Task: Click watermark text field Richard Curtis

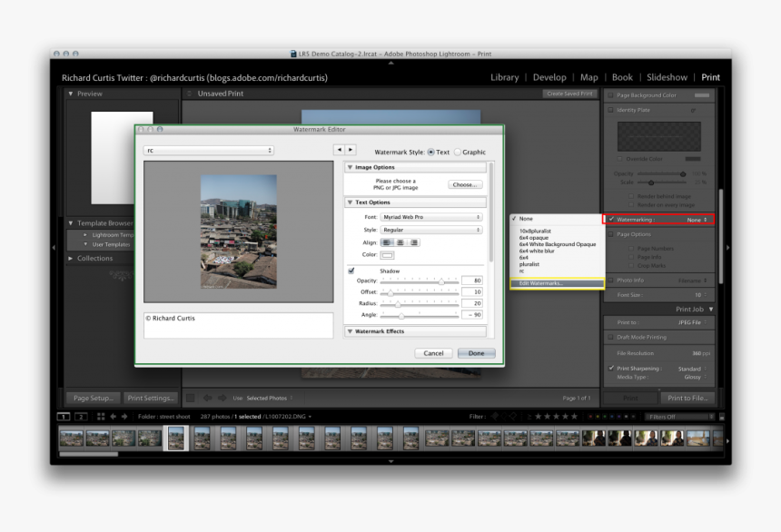Action: tap(239, 325)
